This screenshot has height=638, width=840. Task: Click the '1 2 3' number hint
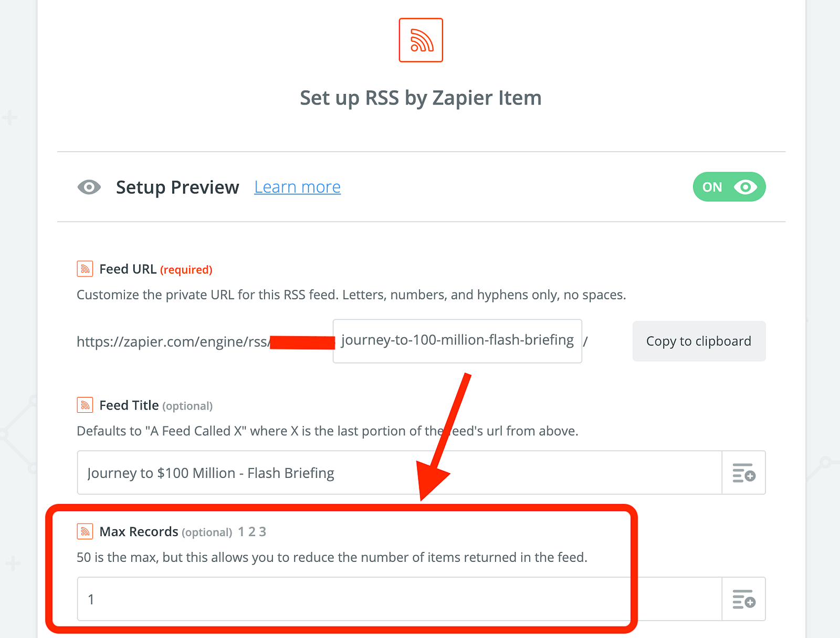pyautogui.click(x=252, y=532)
